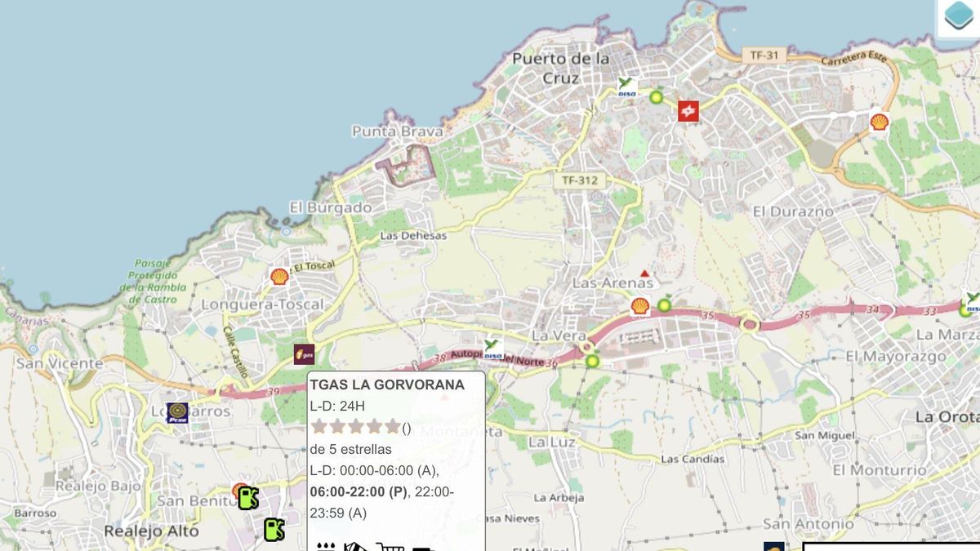Open the Shell station marker in Longuera-Toscal
This screenshot has width=980, height=551.
pos(279,277)
